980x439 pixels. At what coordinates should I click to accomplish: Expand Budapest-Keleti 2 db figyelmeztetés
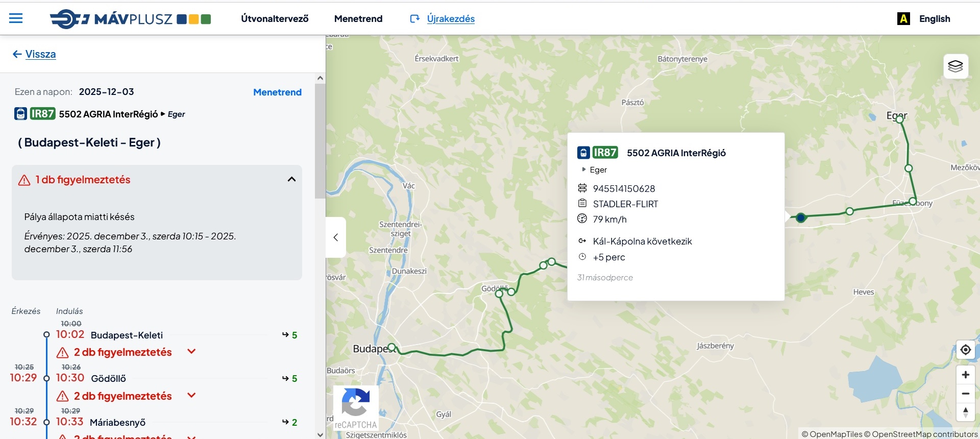pyautogui.click(x=192, y=351)
